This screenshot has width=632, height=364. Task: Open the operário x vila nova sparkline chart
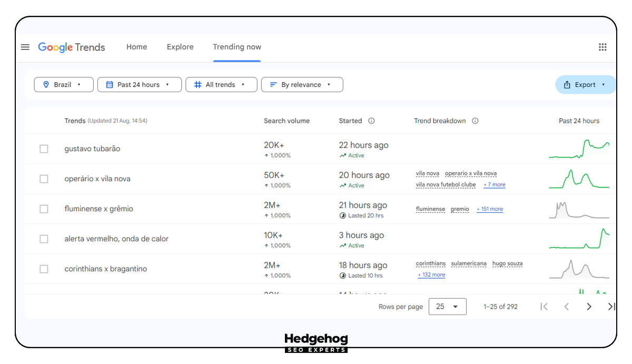pyautogui.click(x=579, y=179)
